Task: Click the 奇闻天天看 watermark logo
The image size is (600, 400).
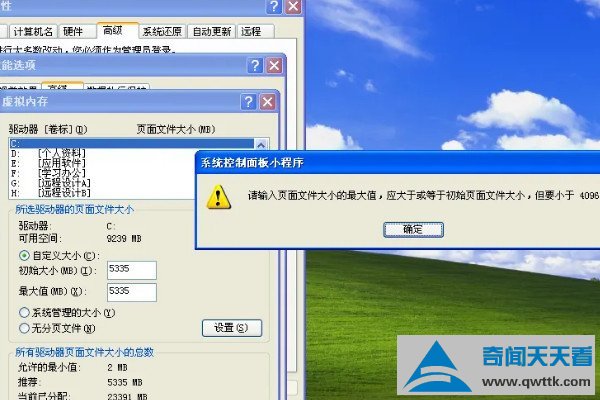Action: 496,365
